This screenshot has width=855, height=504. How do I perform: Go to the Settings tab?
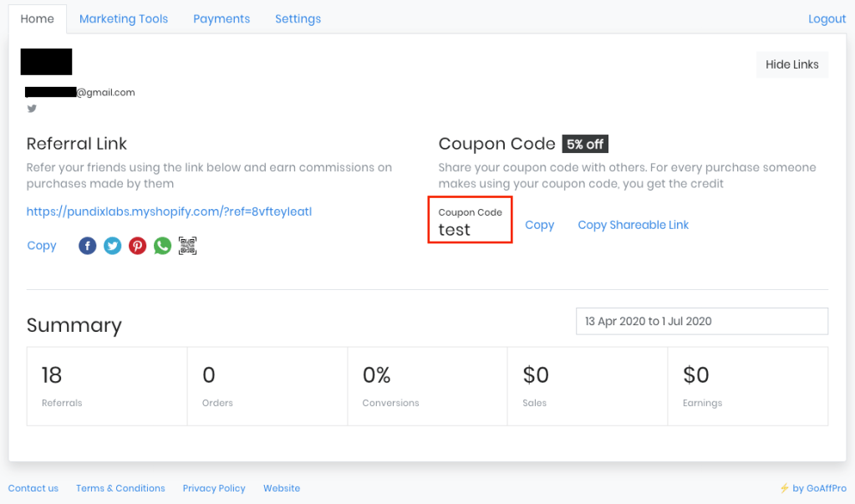(298, 18)
